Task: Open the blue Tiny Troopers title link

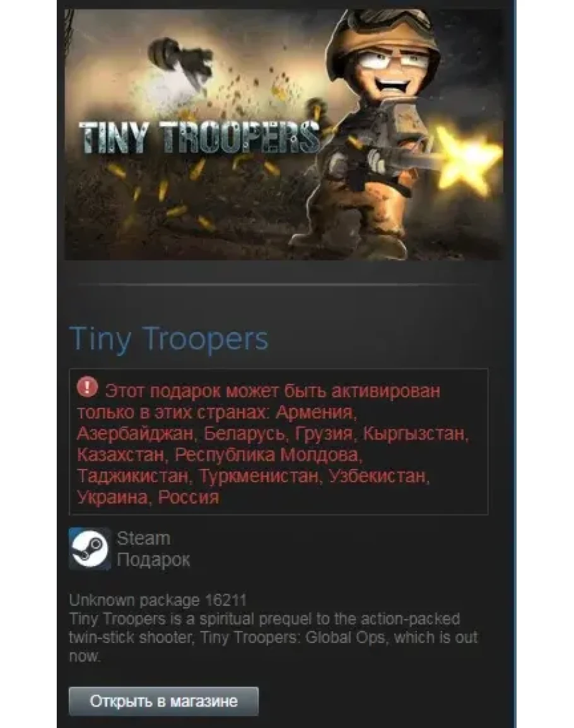Action: coord(168,338)
